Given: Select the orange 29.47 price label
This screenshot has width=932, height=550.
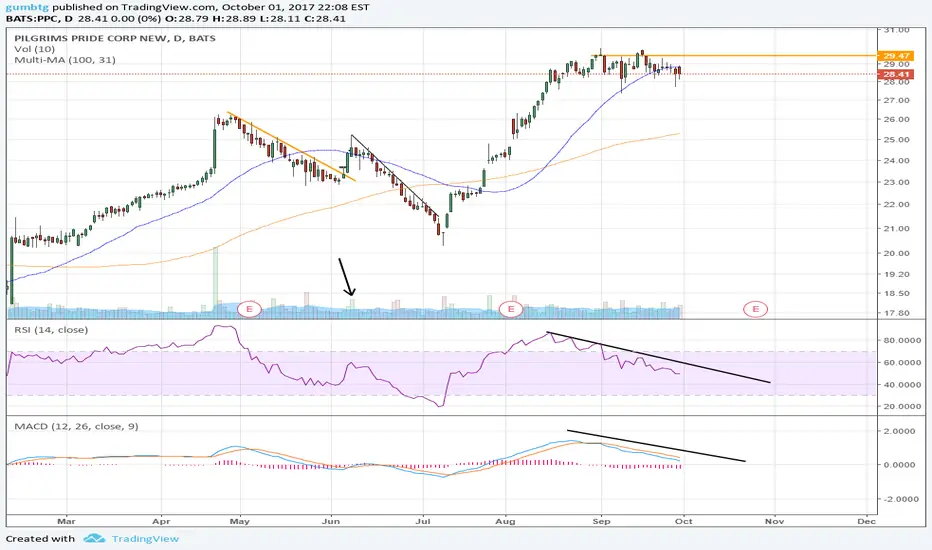Looking at the screenshot, I should pyautogui.click(x=895, y=56).
